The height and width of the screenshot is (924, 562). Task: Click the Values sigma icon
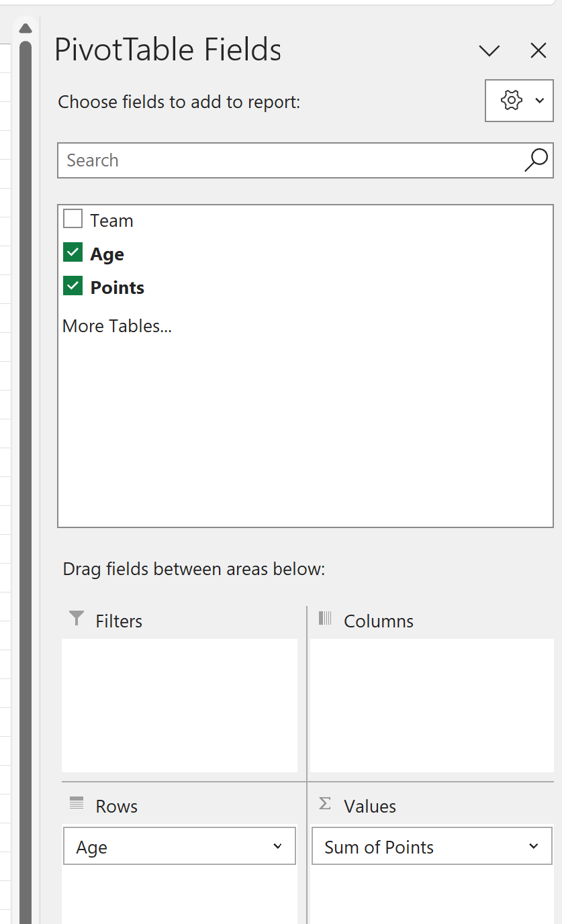tap(325, 805)
